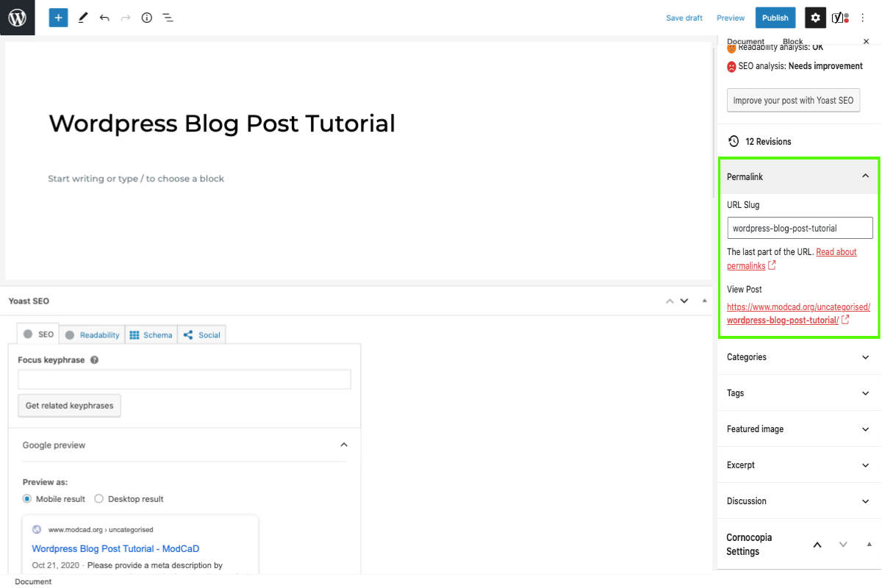Open the three-dot options menu

[x=863, y=18]
